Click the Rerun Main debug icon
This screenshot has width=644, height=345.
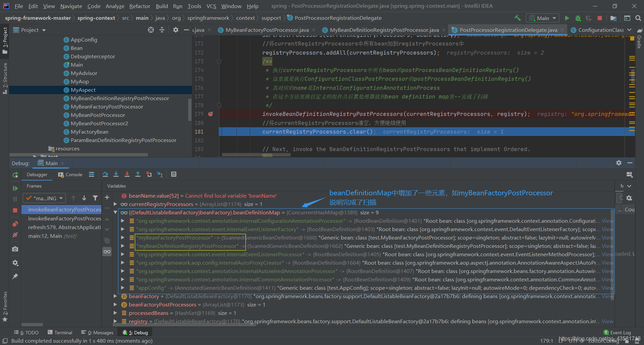click(15, 175)
